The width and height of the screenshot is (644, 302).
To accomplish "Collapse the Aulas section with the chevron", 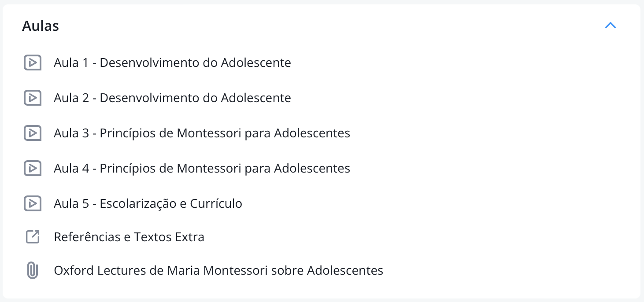I will pyautogui.click(x=610, y=26).
